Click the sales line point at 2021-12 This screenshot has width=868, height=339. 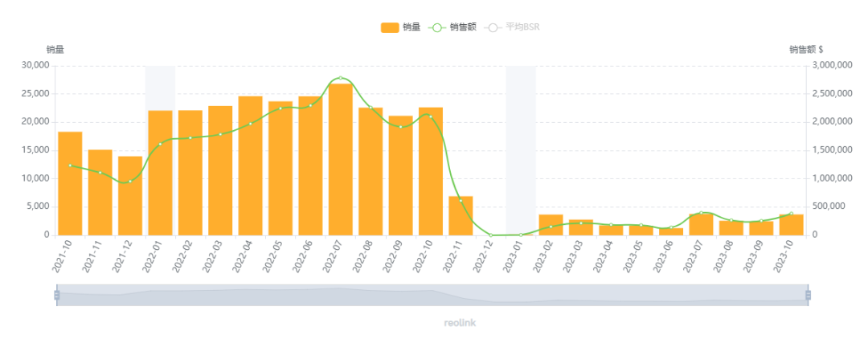(130, 182)
